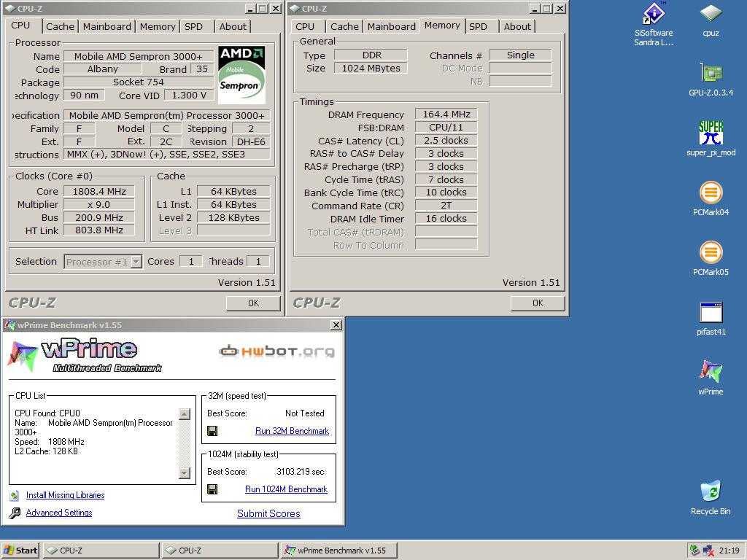Switch to first CPU-Z taskbar button

pyautogui.click(x=101, y=550)
